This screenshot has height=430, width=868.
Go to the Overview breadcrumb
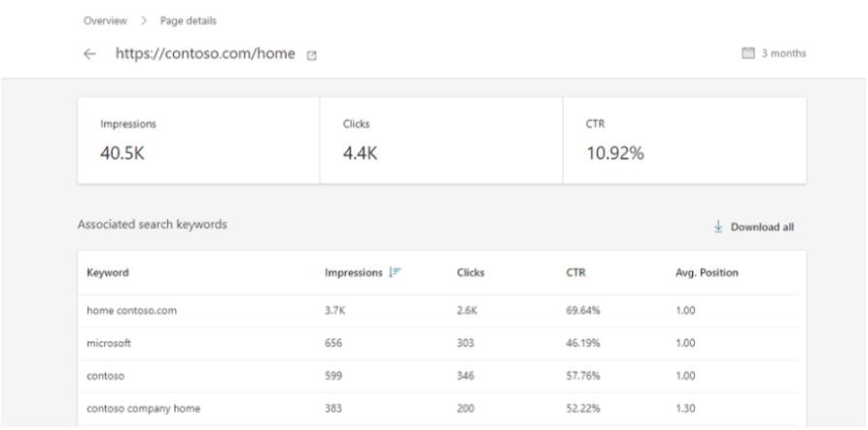pyautogui.click(x=105, y=21)
